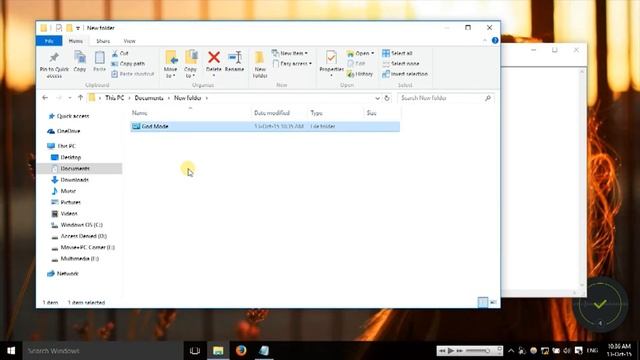Open Task View on the taskbar

pyautogui.click(x=195, y=351)
